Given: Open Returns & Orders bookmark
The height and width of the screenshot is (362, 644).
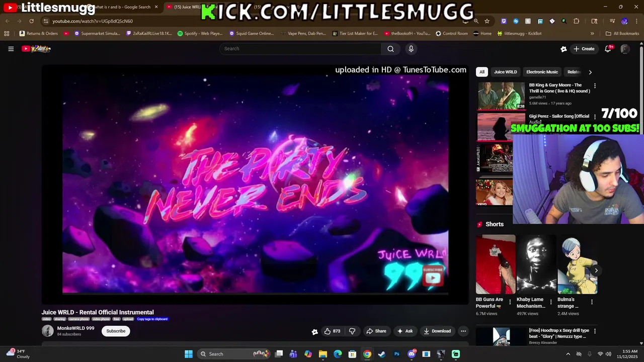Looking at the screenshot, I should click(39, 34).
